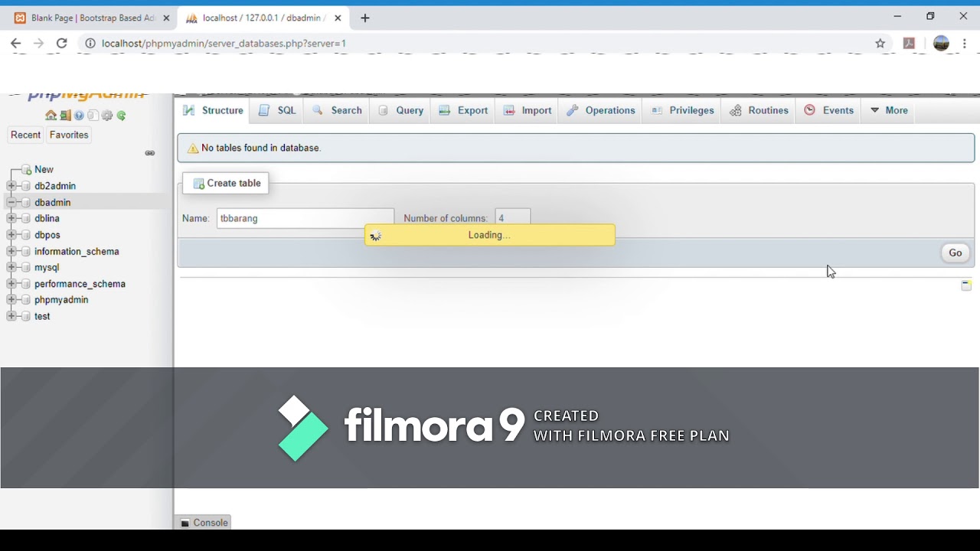
Task: Open the Search tab
Action: [337, 110]
